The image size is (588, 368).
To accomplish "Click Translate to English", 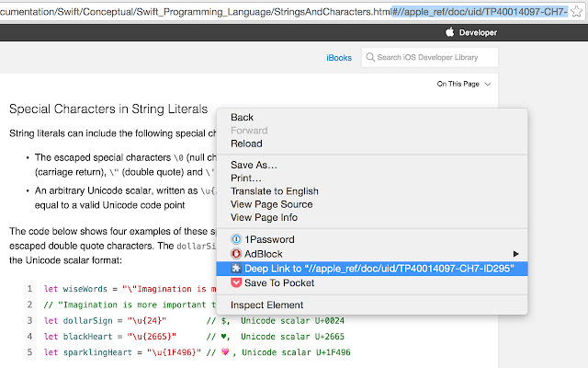I will tap(274, 191).
